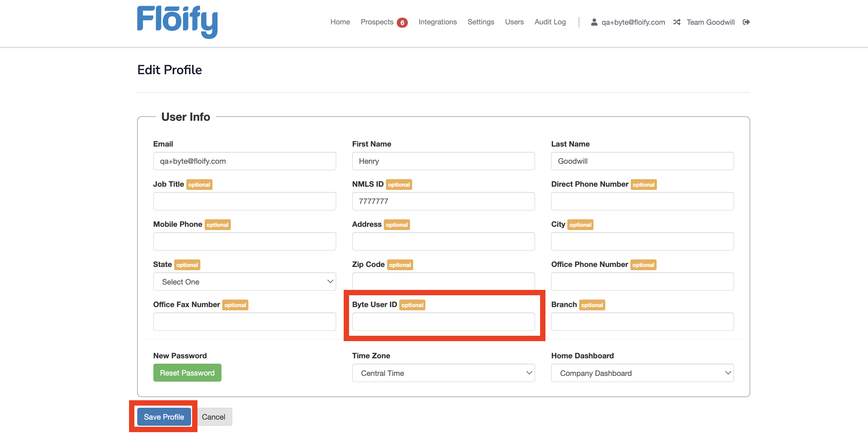The image size is (868, 435).
Task: Click the Reset Password button
Action: (187, 373)
